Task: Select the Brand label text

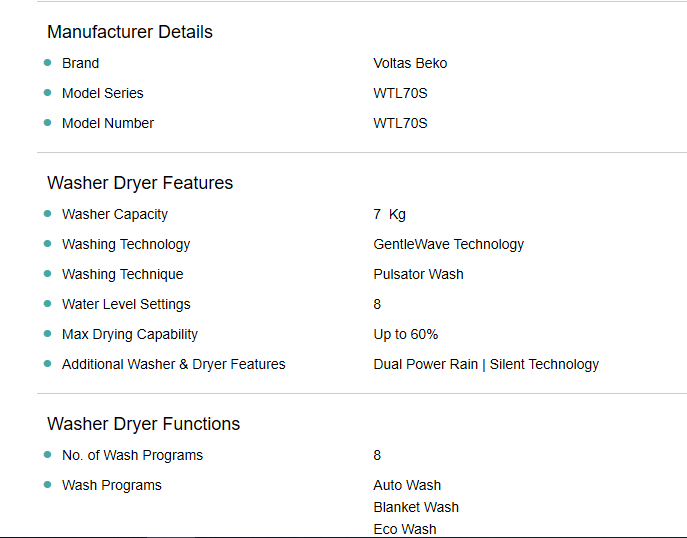Action: tap(81, 63)
